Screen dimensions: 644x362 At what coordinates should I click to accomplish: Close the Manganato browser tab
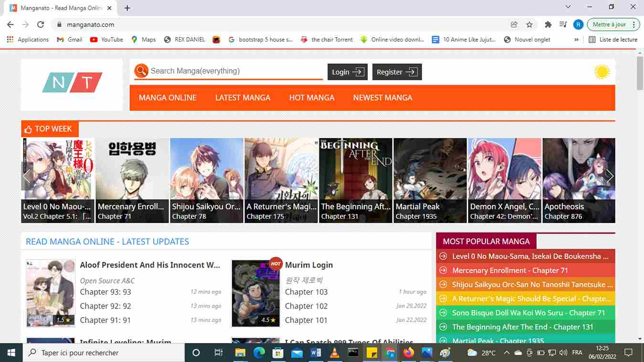click(x=109, y=8)
